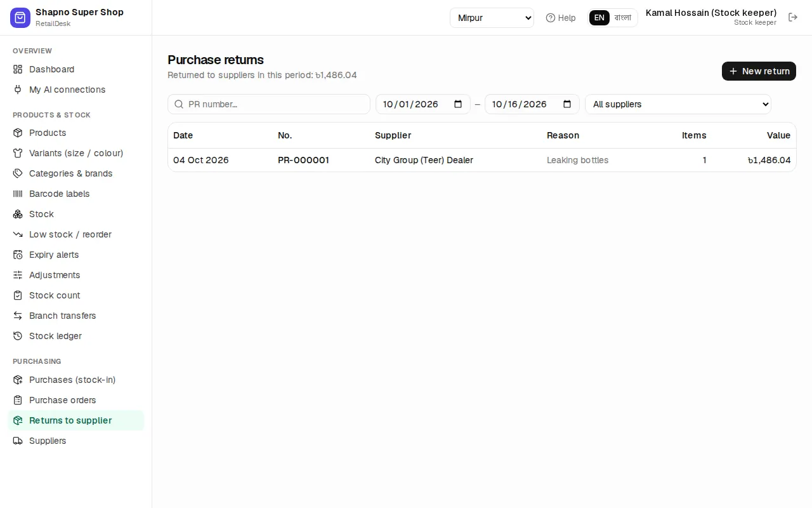Click the history icon for Stock ledger
Viewport: 812px width, 508px height.
click(x=18, y=336)
